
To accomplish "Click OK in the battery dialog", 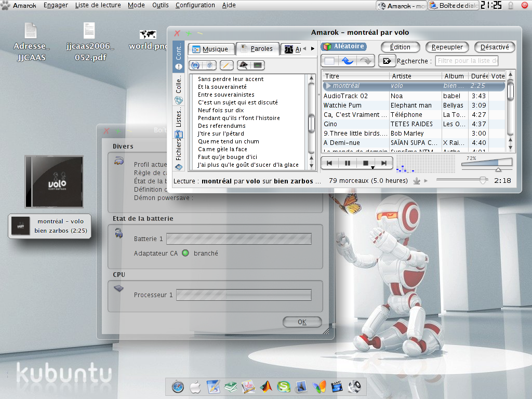I will [x=302, y=322].
